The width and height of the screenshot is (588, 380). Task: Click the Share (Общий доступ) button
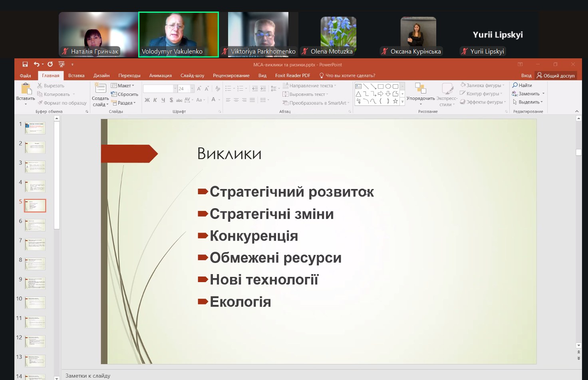tap(556, 76)
